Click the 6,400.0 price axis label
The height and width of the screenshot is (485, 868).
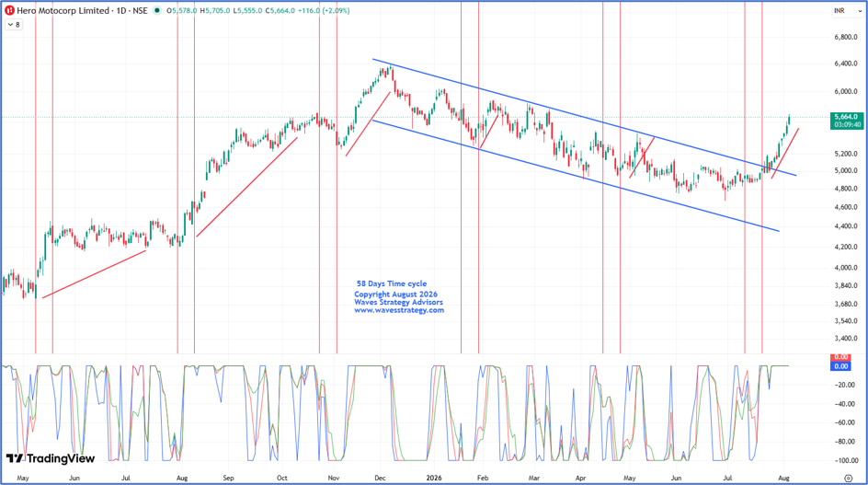click(847, 64)
